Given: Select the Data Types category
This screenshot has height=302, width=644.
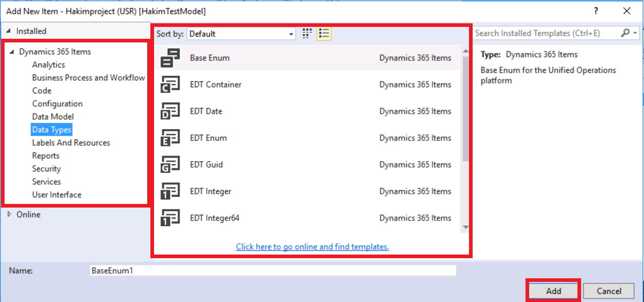Looking at the screenshot, I should tap(52, 130).
